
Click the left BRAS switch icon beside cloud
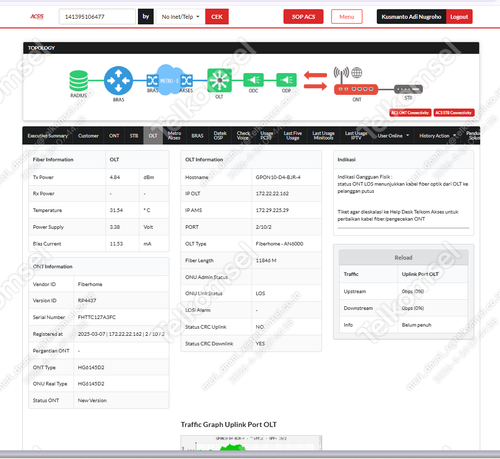(x=152, y=80)
